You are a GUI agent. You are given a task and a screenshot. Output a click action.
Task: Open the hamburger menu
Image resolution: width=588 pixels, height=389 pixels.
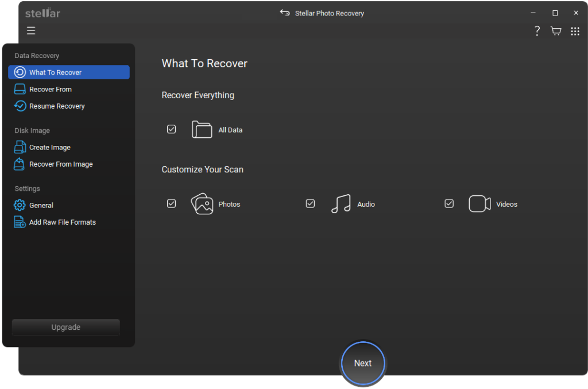31,31
